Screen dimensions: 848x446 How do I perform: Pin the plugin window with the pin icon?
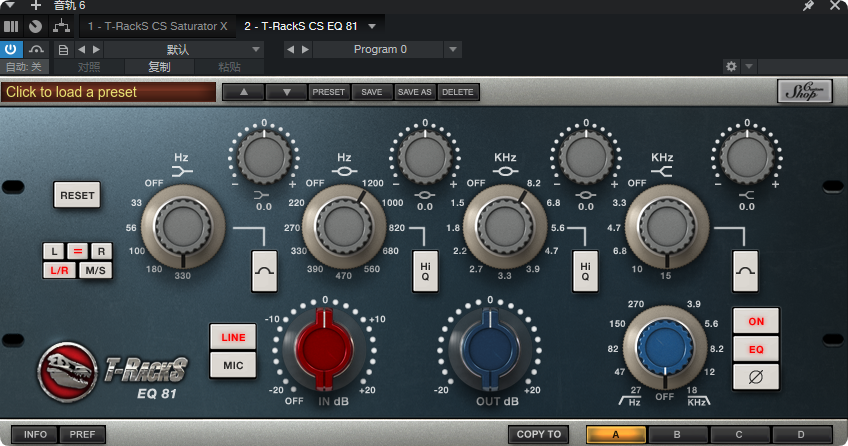809,5
